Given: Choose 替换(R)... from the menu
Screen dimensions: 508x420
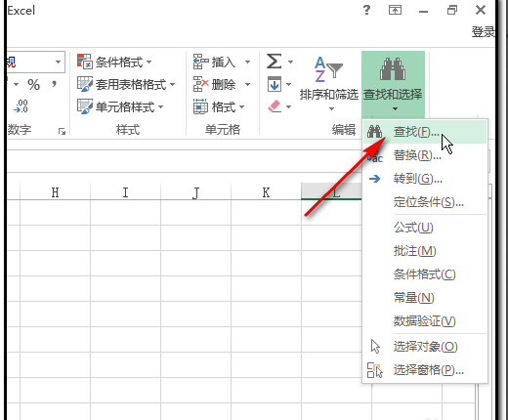Looking at the screenshot, I should click(425, 155).
